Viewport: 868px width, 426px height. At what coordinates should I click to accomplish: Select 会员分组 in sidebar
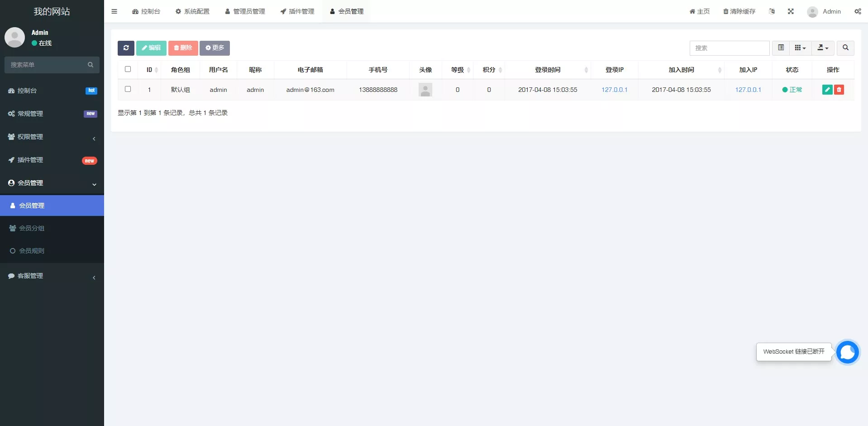click(x=32, y=228)
